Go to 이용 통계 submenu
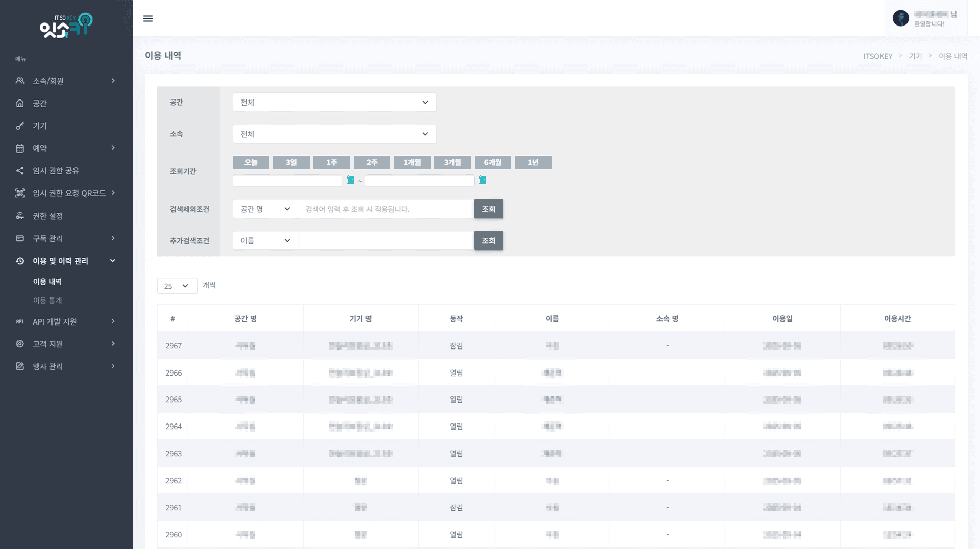Screen dimensions: 980x549 pyautogui.click(x=47, y=301)
